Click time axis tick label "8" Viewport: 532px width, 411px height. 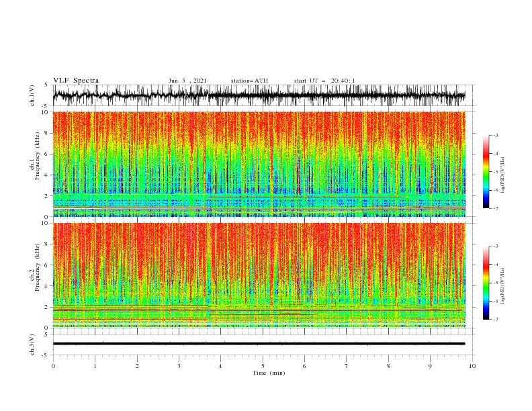(x=388, y=366)
